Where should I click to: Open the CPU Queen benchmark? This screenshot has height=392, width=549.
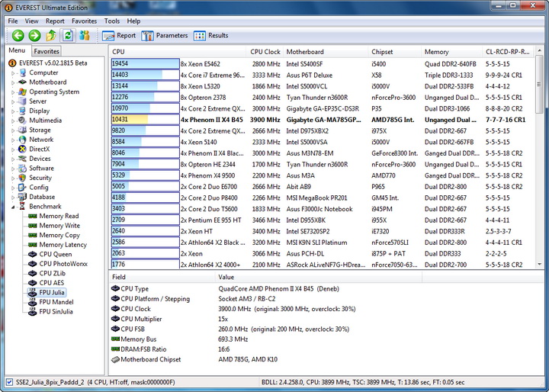coord(56,254)
